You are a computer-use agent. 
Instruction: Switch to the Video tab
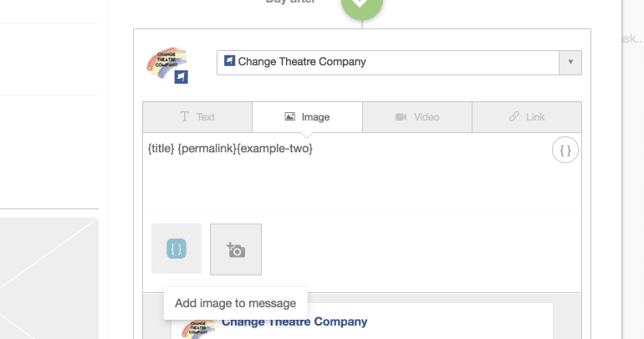(x=417, y=117)
